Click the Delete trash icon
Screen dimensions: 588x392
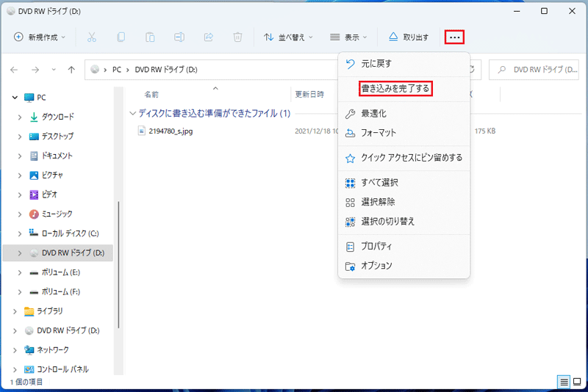click(237, 37)
